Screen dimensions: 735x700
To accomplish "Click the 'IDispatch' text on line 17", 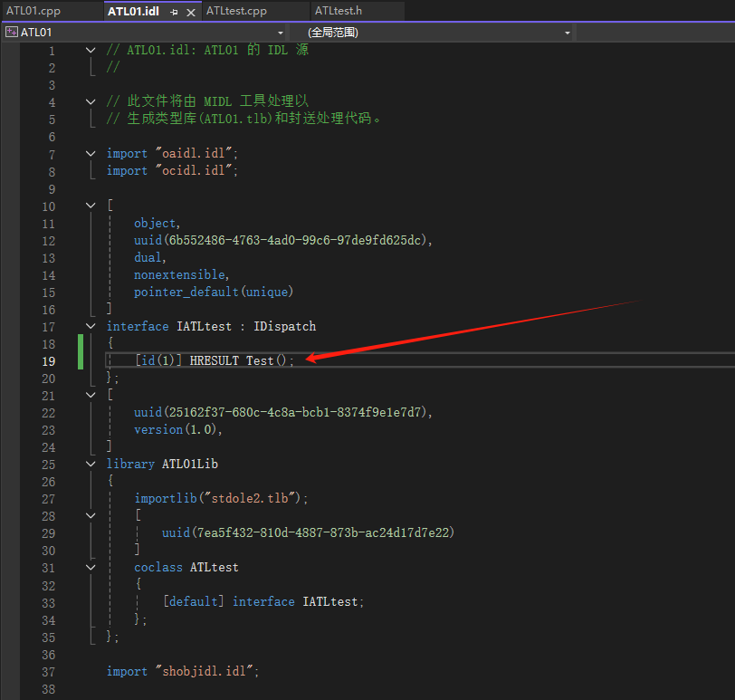I will click(x=284, y=326).
